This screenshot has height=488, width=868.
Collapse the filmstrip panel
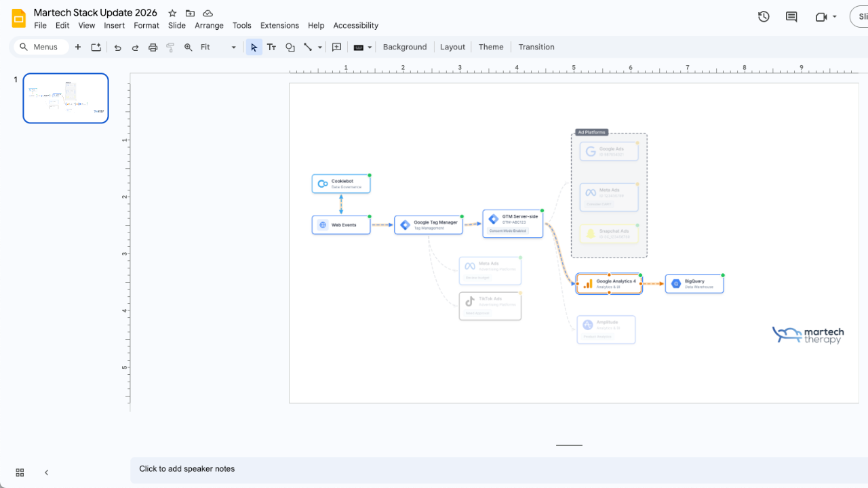pos(46,472)
